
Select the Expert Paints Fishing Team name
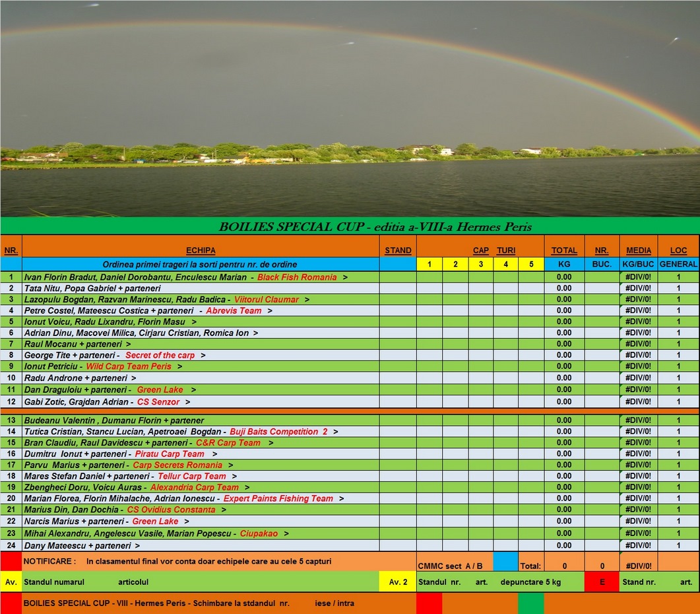[x=278, y=498]
